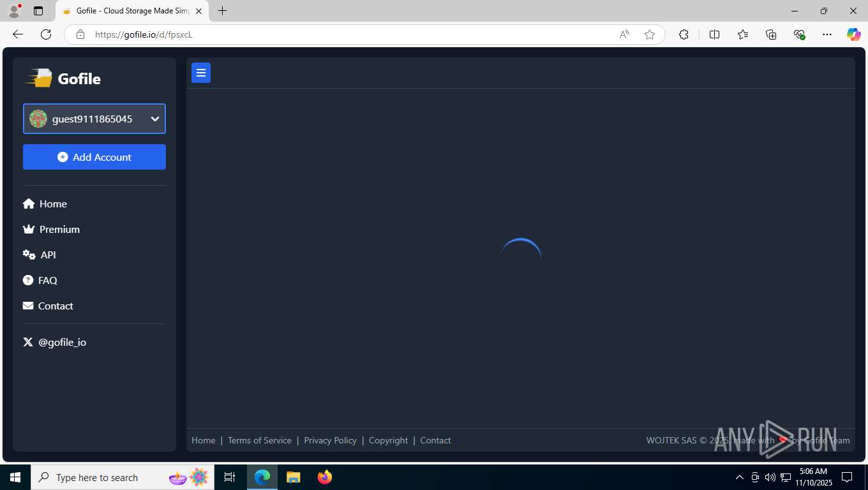The image size is (868, 490).
Task: Open Privacy Policy footer link
Action: coord(331,440)
